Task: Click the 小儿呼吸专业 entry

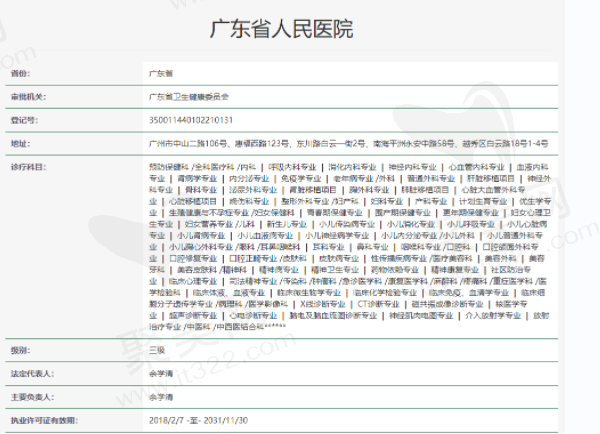Action: point(471,224)
